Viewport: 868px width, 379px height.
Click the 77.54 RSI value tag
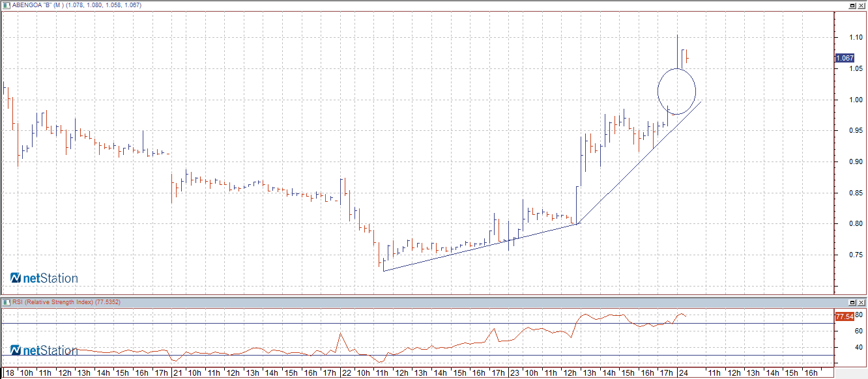[845, 316]
